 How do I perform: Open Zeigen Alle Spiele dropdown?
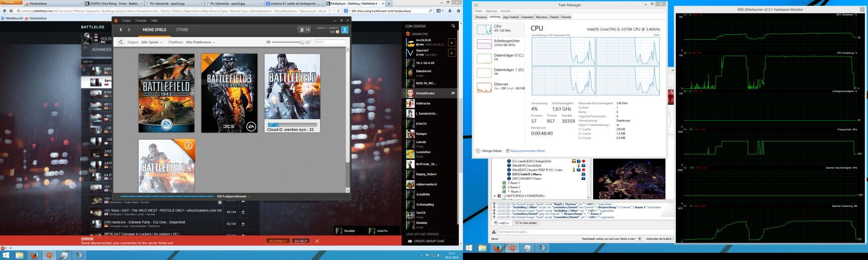[x=151, y=42]
